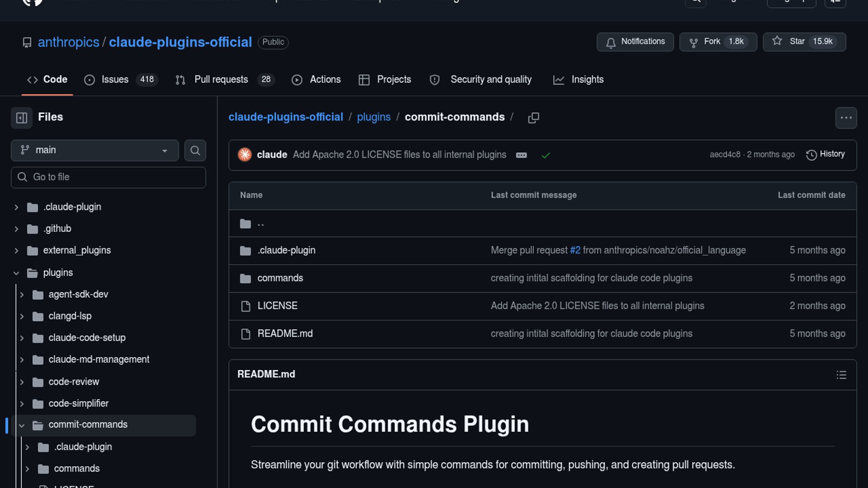Click the Notifications bell button
This screenshot has height=488, width=868.
(x=635, y=42)
